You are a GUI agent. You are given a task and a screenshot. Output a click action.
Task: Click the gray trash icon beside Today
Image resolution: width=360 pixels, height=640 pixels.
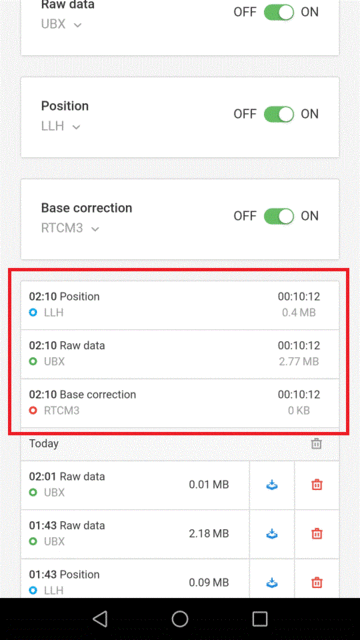click(x=316, y=444)
